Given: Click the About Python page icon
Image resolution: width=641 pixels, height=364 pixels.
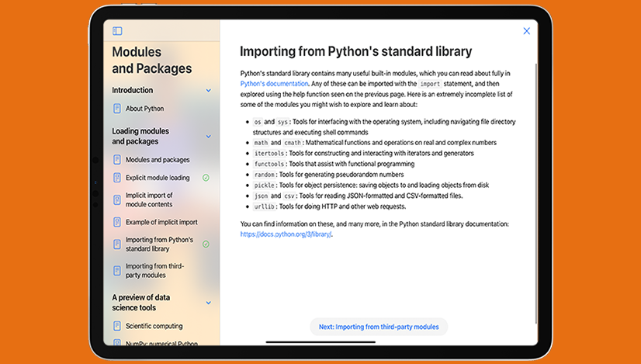Looking at the screenshot, I should pyautogui.click(x=116, y=109).
